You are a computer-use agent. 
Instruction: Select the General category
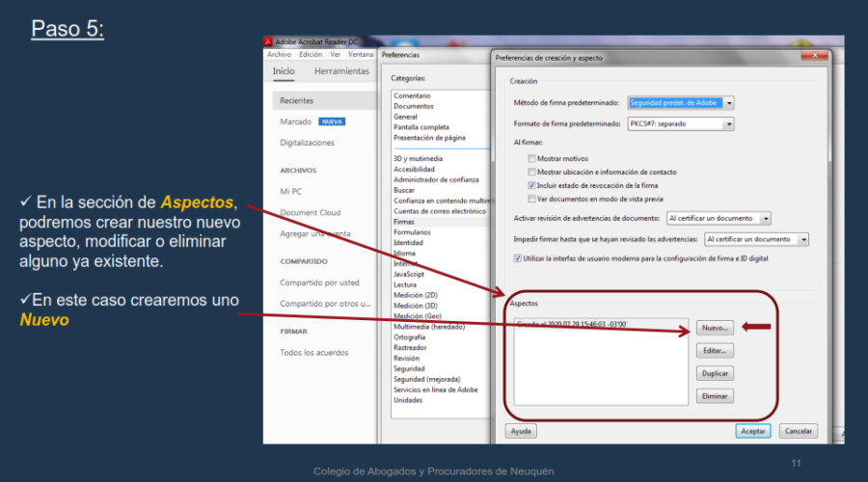pyautogui.click(x=405, y=117)
